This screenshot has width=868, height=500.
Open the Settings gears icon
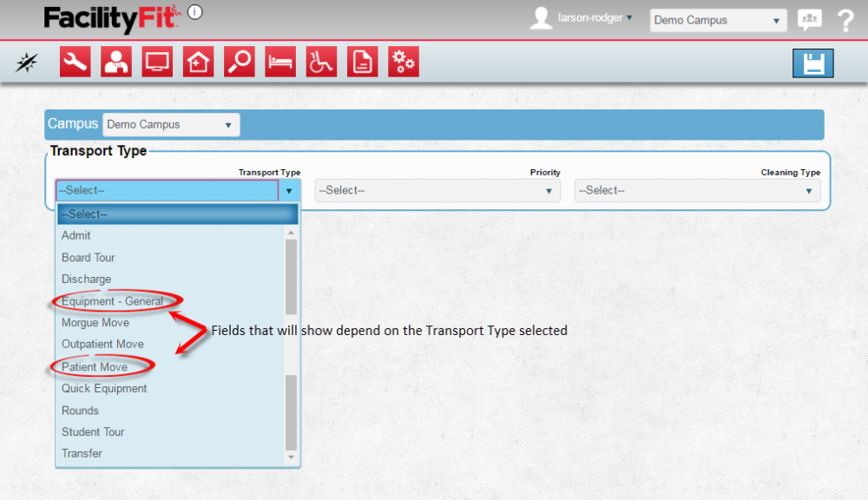coord(403,62)
